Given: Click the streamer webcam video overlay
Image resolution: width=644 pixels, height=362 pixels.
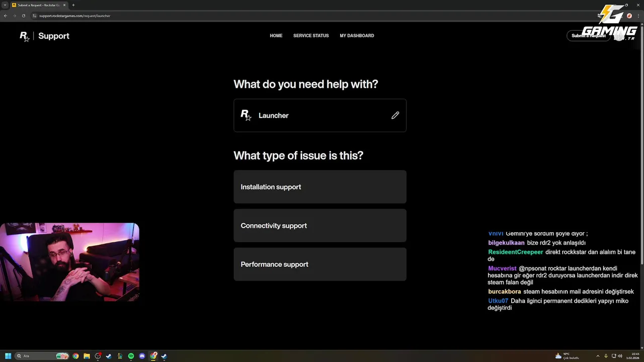Looking at the screenshot, I should [x=69, y=262].
